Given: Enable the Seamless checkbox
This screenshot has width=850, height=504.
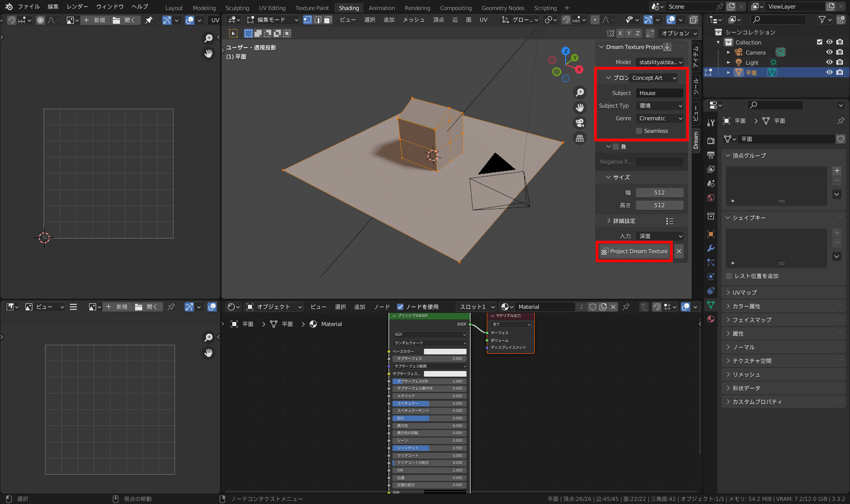Looking at the screenshot, I should pos(639,130).
